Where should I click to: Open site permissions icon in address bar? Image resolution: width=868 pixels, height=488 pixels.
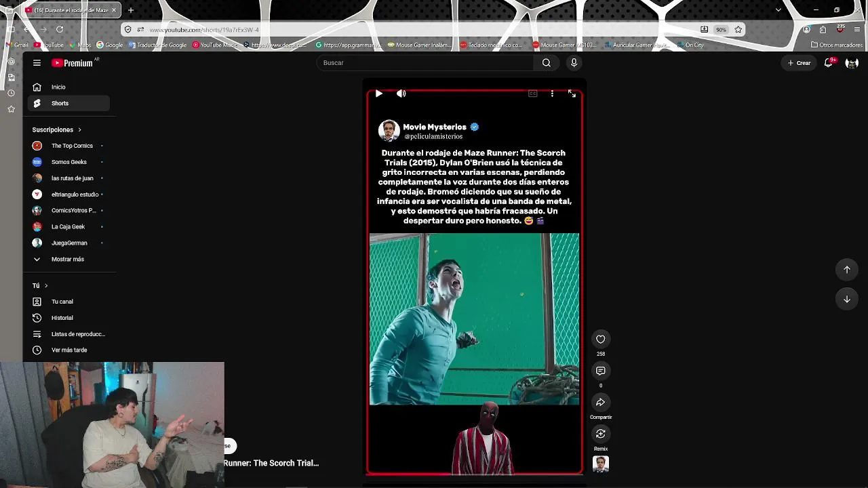click(x=140, y=30)
